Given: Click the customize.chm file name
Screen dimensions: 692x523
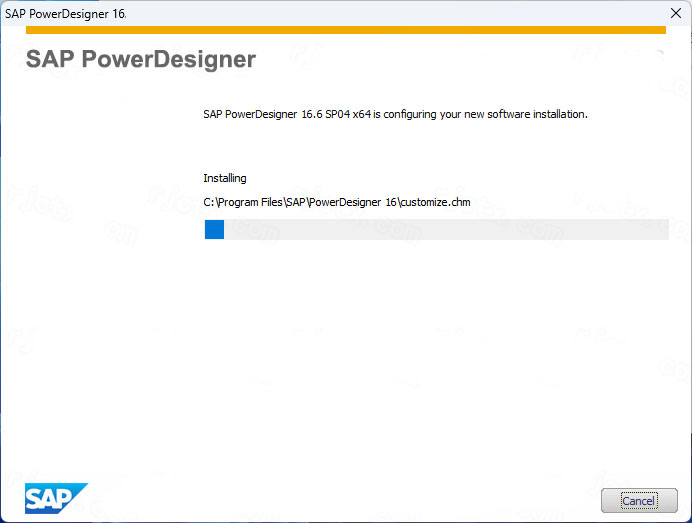Looking at the screenshot, I should tap(436, 203).
